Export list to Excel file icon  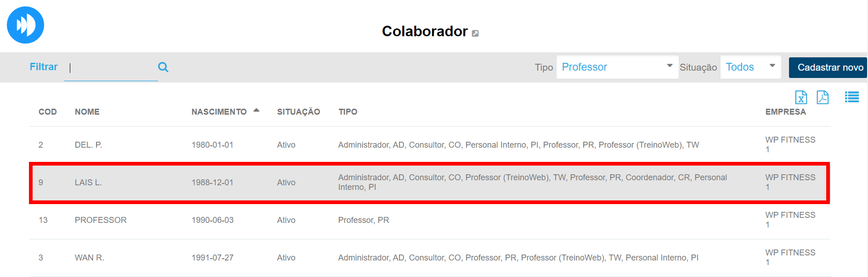(801, 97)
